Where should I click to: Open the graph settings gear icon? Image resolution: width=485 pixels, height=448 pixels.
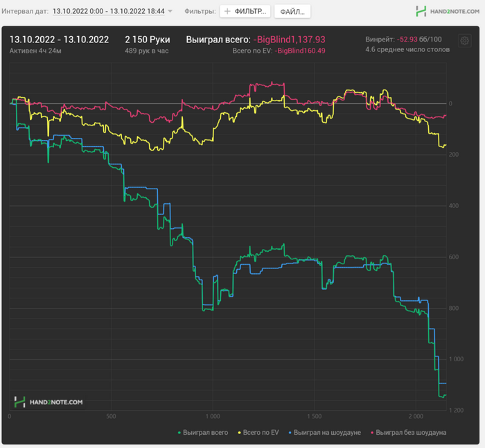tap(464, 41)
